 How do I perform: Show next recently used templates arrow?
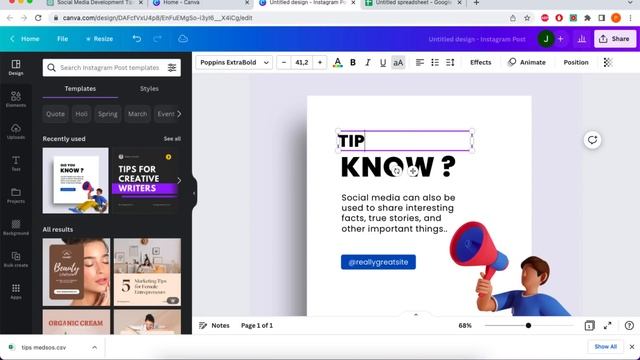[x=179, y=180]
